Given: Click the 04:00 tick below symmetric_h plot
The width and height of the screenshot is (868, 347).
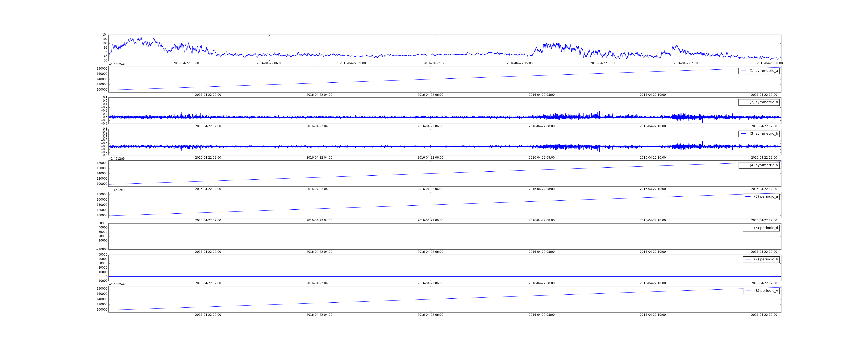Looking at the screenshot, I should [x=319, y=158].
